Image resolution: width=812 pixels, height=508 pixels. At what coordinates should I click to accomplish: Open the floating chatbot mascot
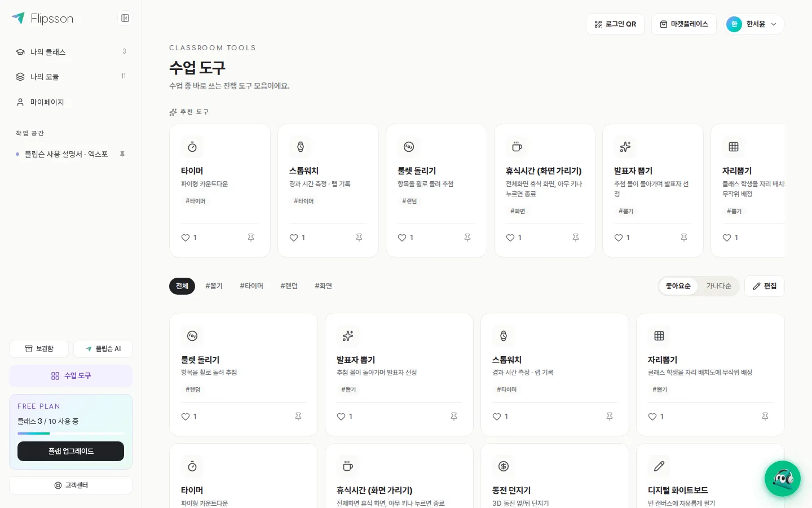click(x=782, y=479)
